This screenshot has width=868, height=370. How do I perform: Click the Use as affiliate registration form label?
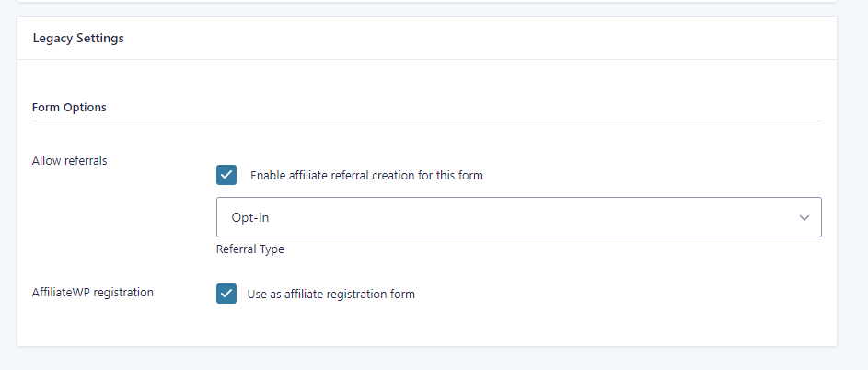[x=331, y=295]
